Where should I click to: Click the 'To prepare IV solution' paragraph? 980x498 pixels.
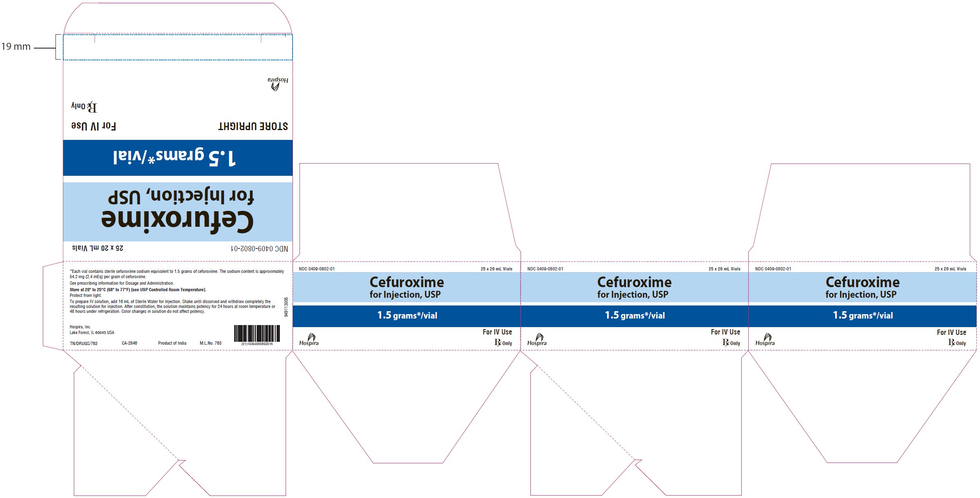click(x=172, y=306)
